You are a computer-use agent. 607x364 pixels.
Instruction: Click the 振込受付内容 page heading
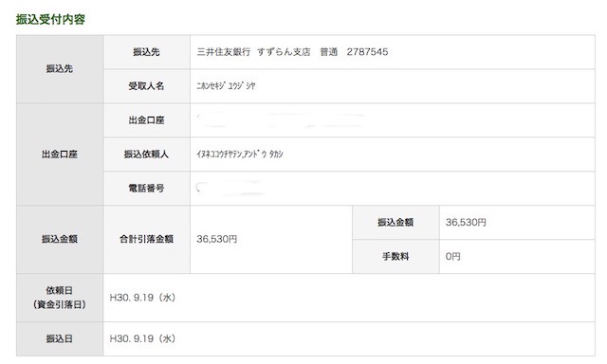pos(50,19)
